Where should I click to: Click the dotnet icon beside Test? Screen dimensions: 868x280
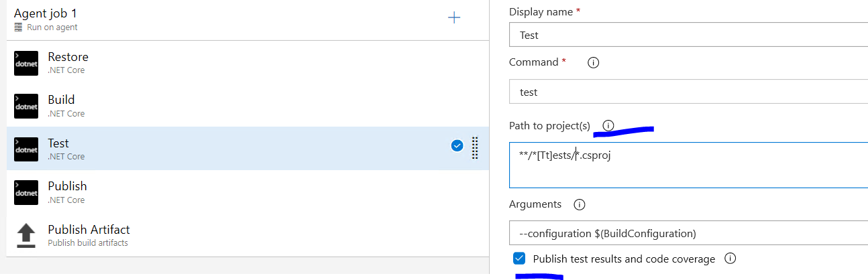coord(26,149)
